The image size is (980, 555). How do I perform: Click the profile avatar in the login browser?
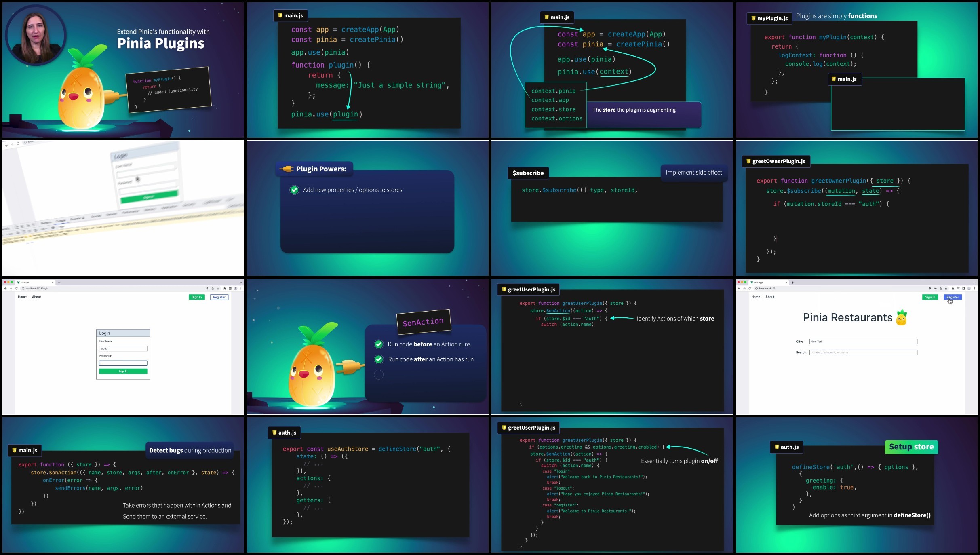pyautogui.click(x=236, y=289)
